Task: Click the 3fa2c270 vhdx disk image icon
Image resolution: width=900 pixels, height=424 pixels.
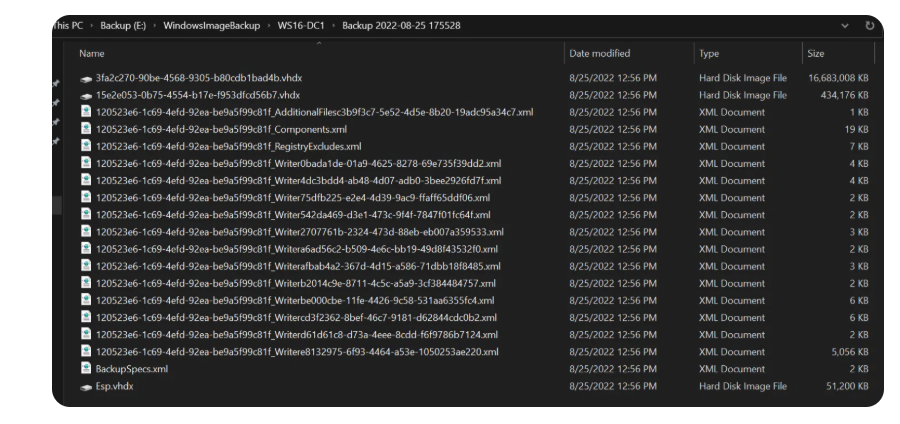Action: pyautogui.click(x=86, y=77)
